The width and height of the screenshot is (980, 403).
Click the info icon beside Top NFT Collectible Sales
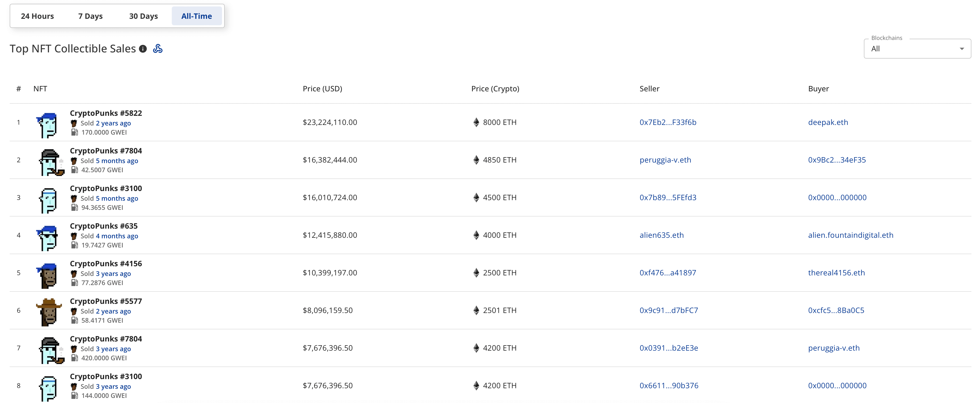pos(143,49)
